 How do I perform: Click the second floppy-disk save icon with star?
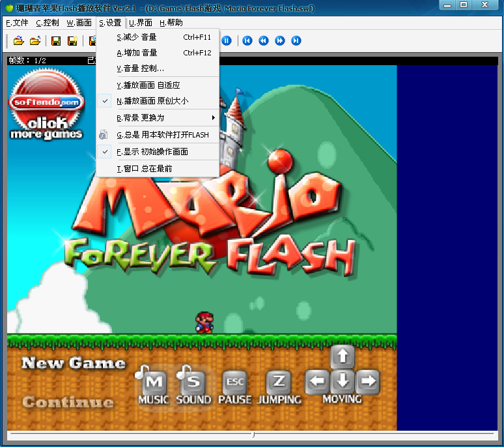72,41
